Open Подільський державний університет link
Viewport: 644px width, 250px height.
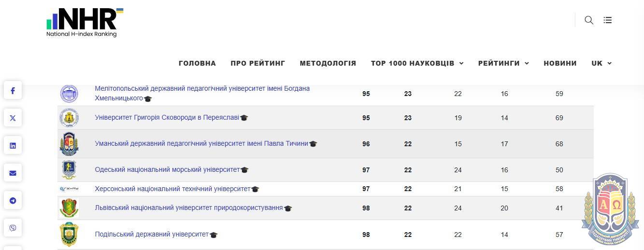coord(152,234)
